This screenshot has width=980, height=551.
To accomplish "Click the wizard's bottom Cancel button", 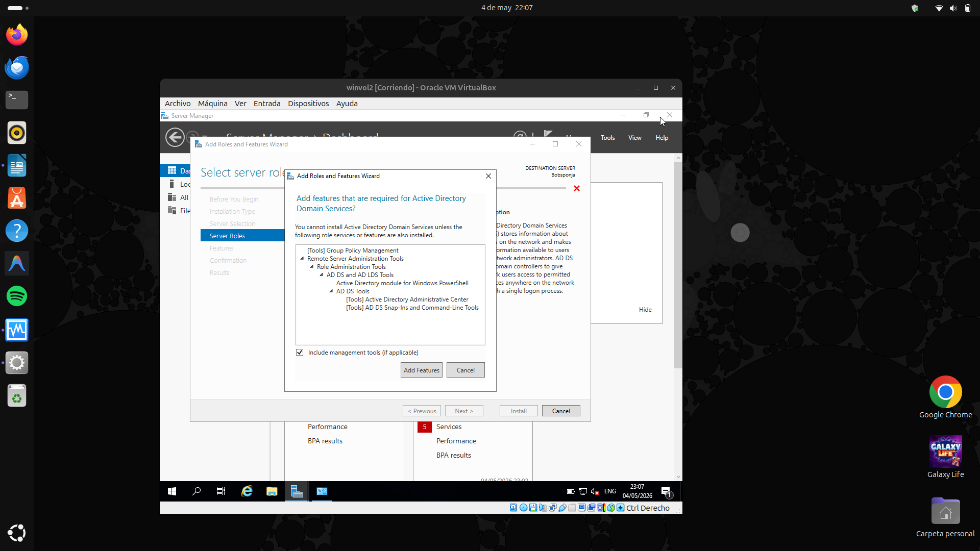I will [x=561, y=411].
